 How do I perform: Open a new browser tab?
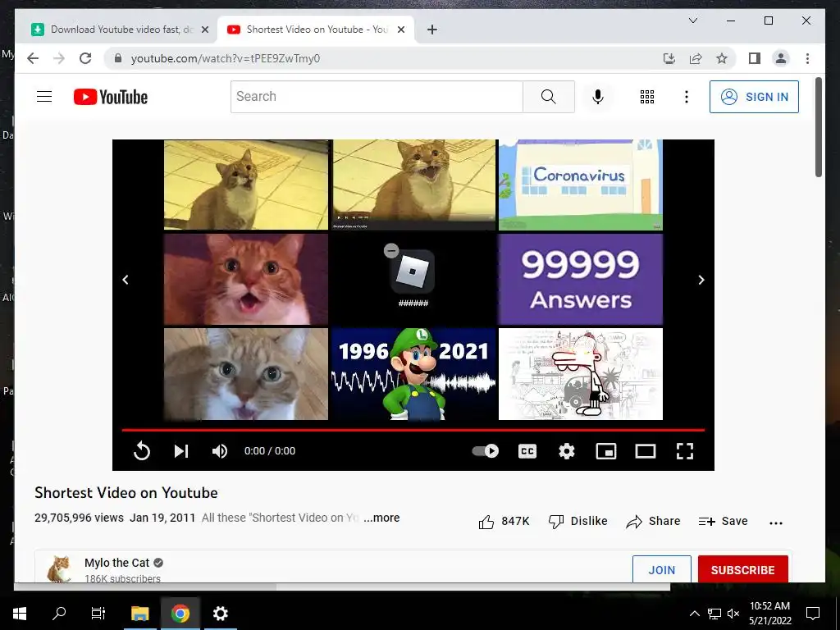(x=432, y=30)
